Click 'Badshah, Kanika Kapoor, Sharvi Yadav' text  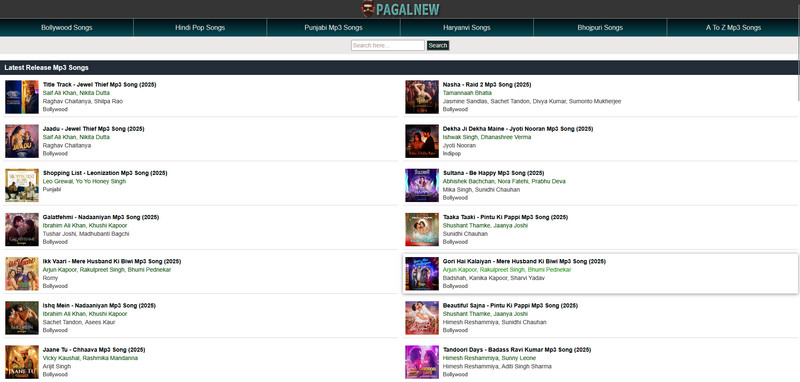tap(493, 278)
